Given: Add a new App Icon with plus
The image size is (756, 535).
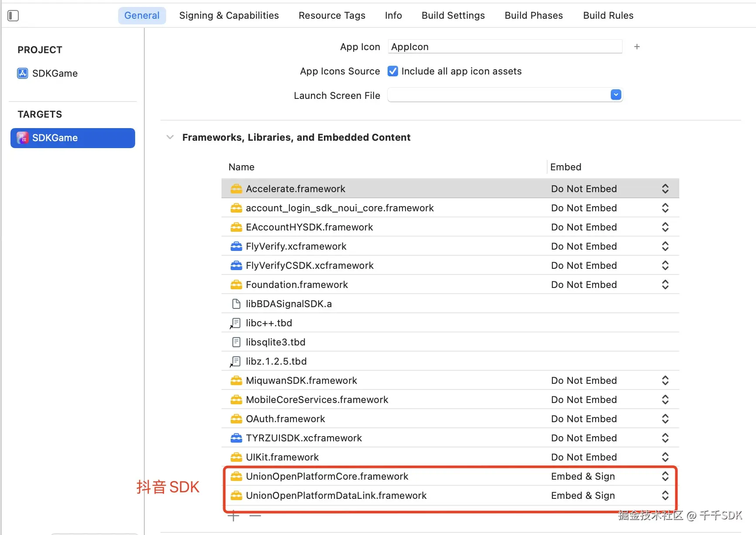Looking at the screenshot, I should coord(637,47).
